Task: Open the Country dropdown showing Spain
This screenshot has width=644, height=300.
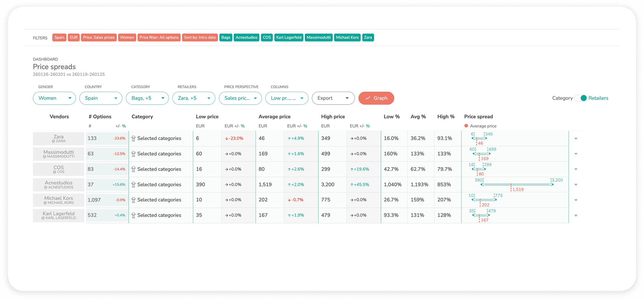Action: click(x=101, y=98)
